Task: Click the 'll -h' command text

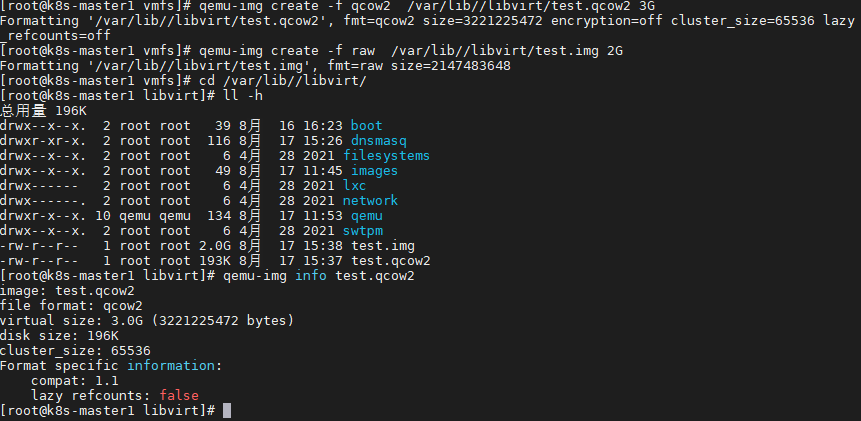Action: [x=243, y=96]
